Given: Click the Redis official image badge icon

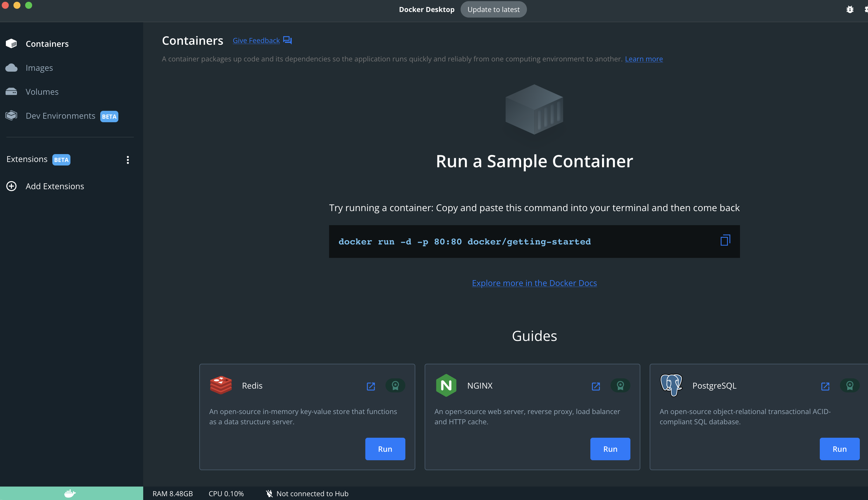Looking at the screenshot, I should [x=395, y=385].
